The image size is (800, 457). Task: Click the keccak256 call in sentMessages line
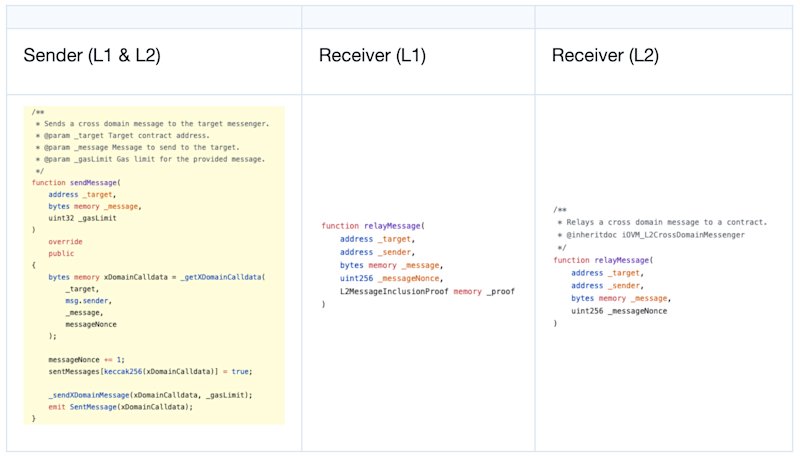(x=123, y=371)
